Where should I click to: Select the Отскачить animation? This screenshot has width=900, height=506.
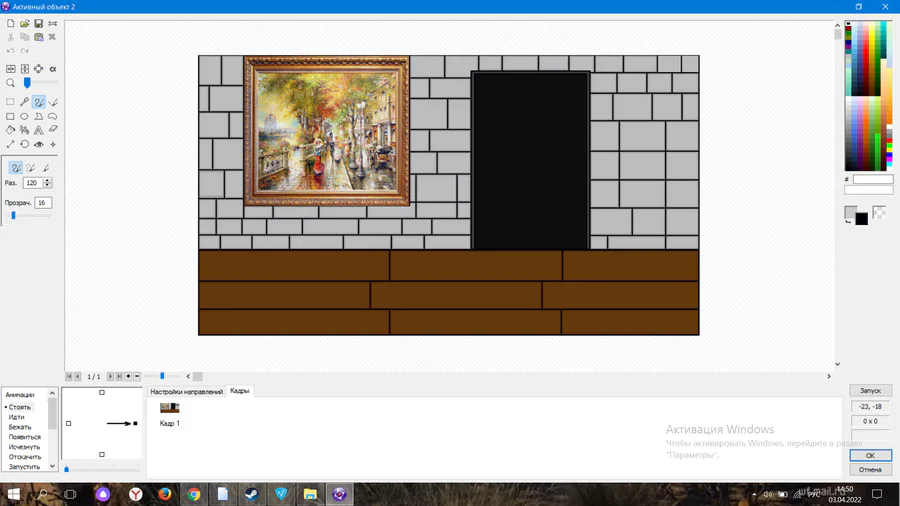click(25, 457)
